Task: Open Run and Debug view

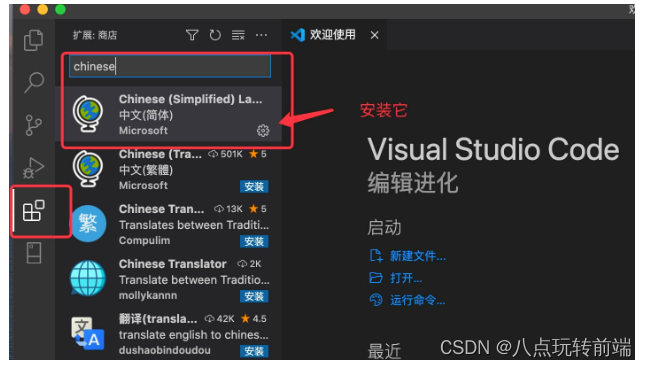Action: pos(33,167)
